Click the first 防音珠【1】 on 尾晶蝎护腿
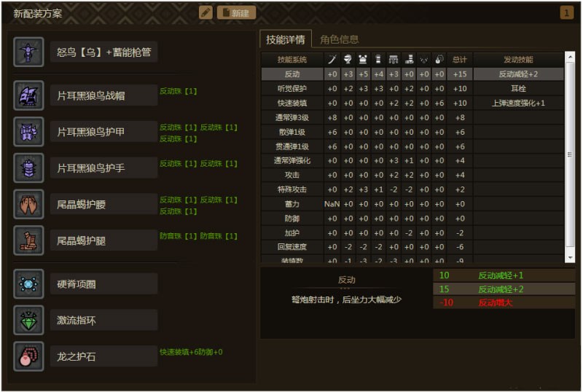This screenshot has height=392, width=583. pos(178,236)
